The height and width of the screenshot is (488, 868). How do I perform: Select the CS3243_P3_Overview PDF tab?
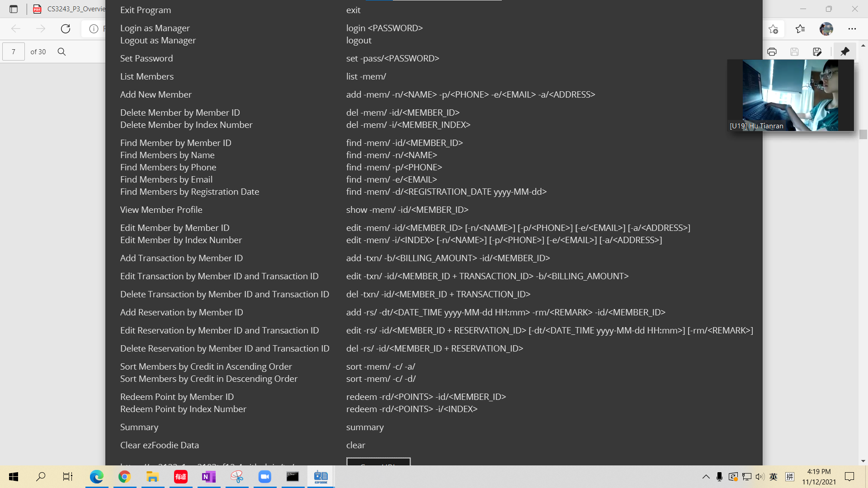[72, 9]
